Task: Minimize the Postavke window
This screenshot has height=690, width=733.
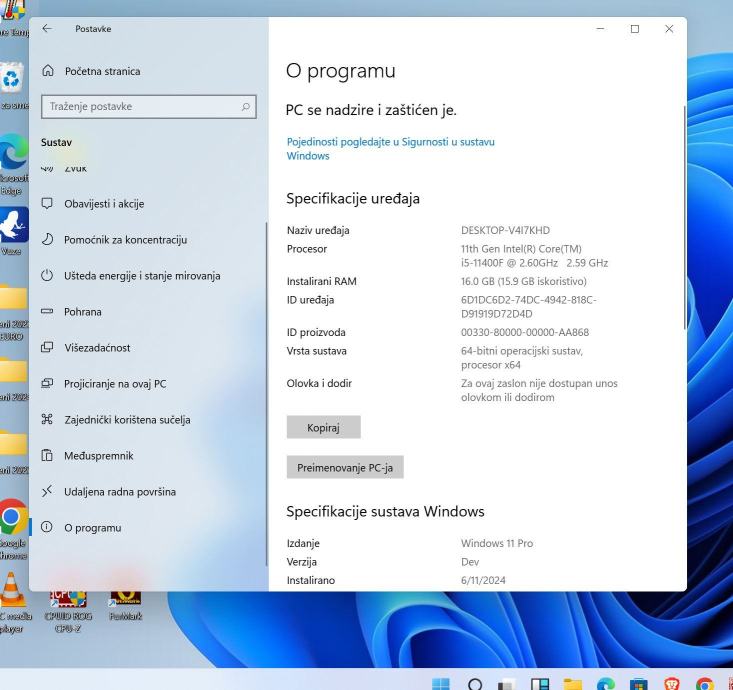Action: [x=601, y=29]
